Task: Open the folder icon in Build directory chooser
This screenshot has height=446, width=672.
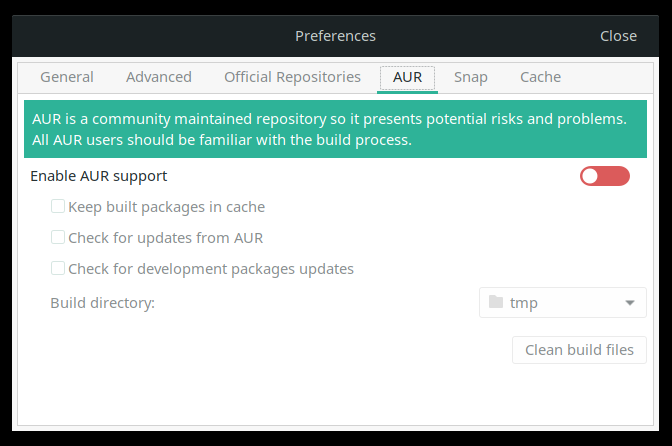Action: coord(495,302)
